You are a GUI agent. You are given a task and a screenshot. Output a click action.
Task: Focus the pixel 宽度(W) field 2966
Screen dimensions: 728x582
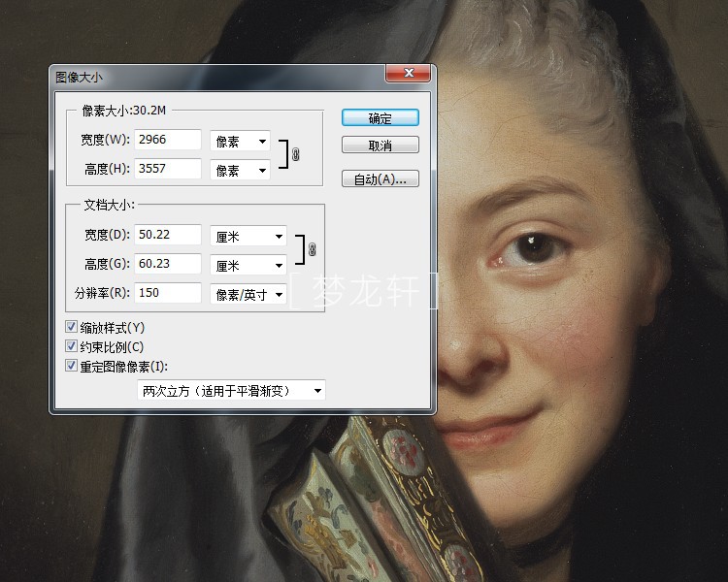coord(168,140)
